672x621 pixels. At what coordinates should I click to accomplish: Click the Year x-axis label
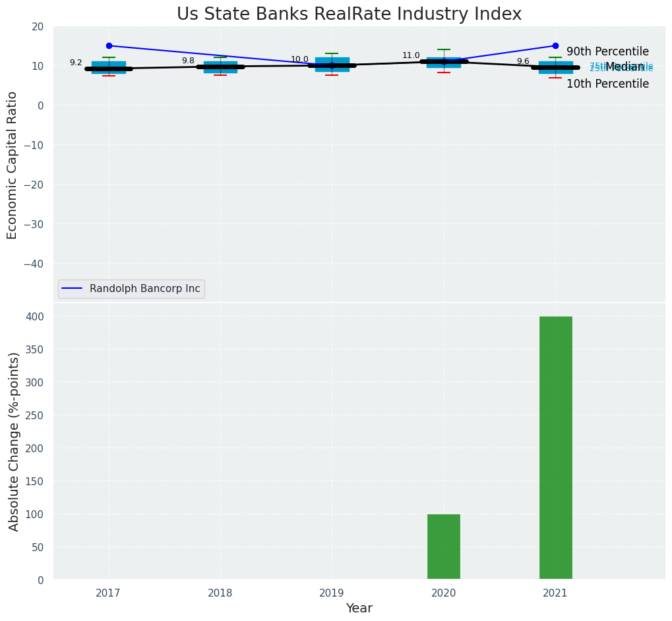tap(359, 608)
